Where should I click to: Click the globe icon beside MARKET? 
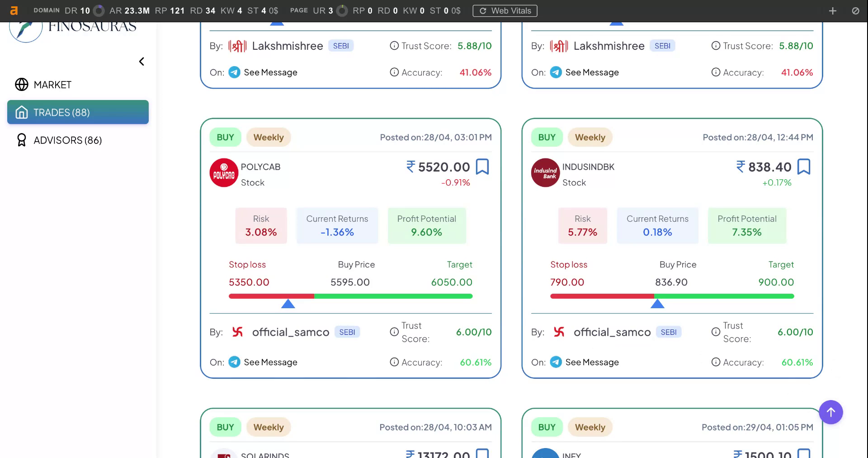(22, 85)
